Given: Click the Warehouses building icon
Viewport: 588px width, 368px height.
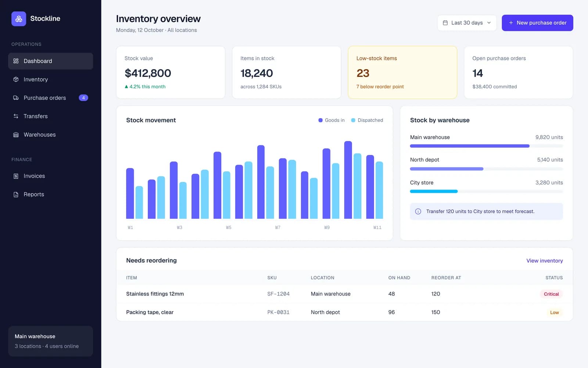Looking at the screenshot, I should coord(16,135).
